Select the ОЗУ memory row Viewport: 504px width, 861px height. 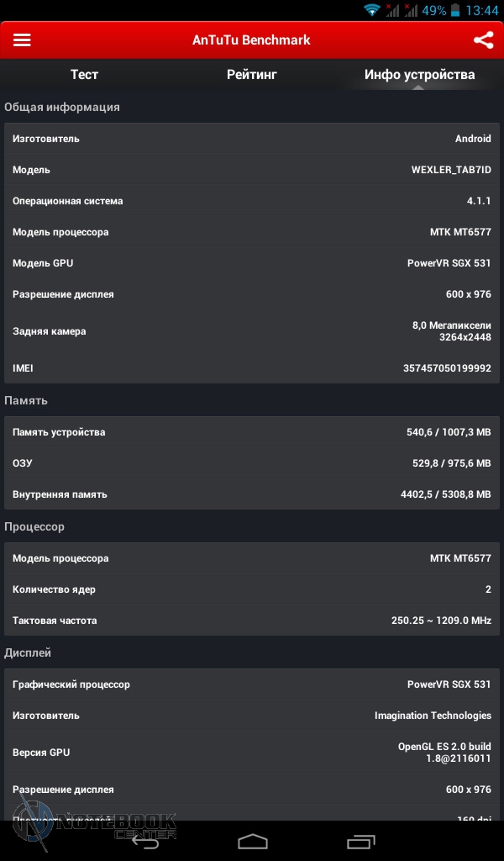(252, 463)
